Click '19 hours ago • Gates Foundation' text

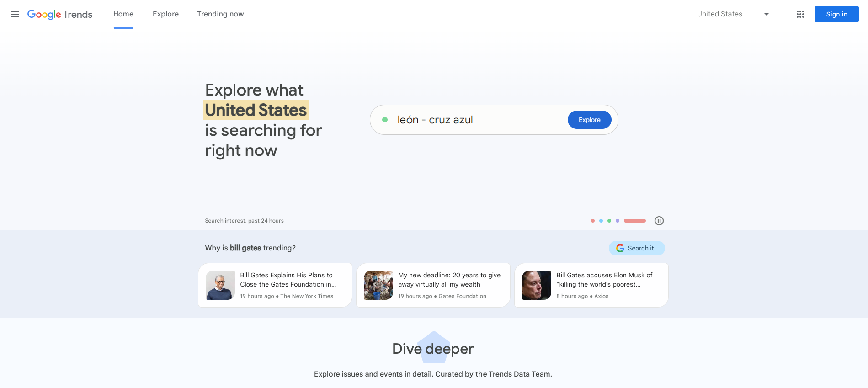(x=442, y=296)
